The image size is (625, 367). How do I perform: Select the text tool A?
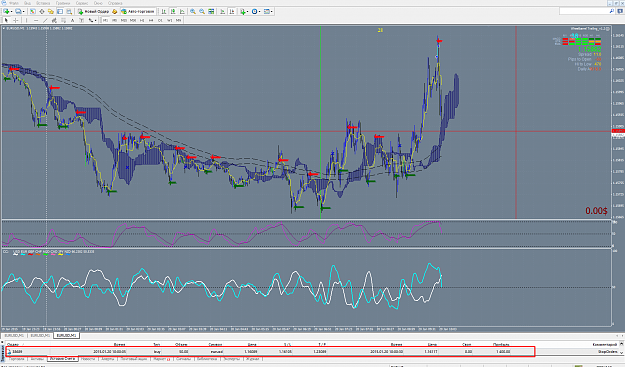tap(72, 20)
